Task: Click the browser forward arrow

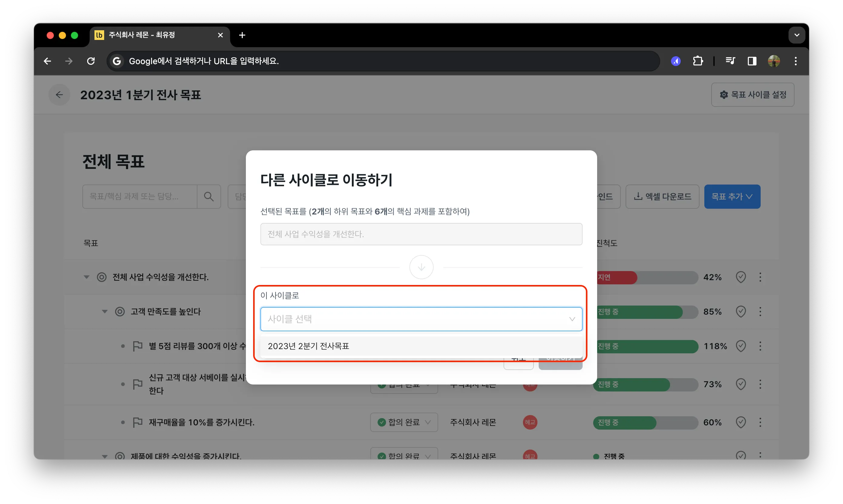Action: pyautogui.click(x=69, y=61)
